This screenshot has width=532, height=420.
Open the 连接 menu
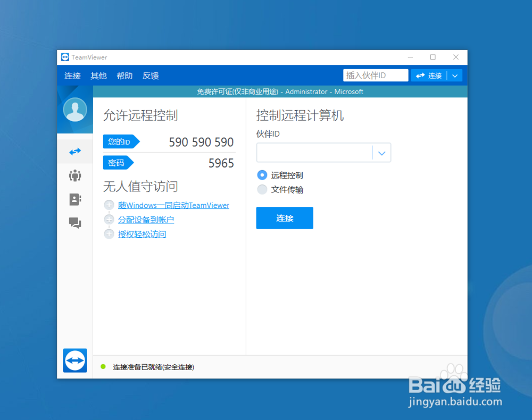[72, 75]
